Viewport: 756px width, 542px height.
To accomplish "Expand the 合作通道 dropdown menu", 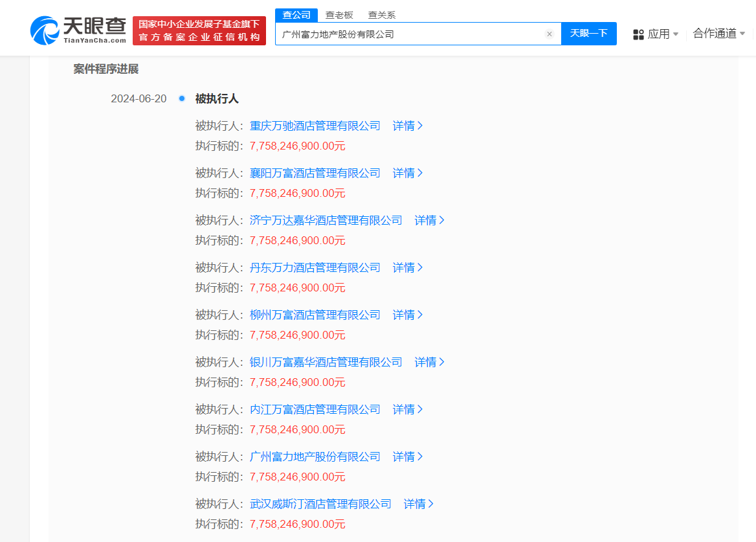I will click(719, 34).
